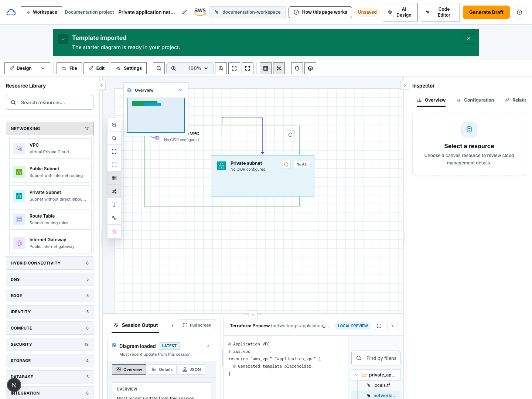Click the Overview minimap thumbnail
The width and height of the screenshot is (532, 399).
156,115
